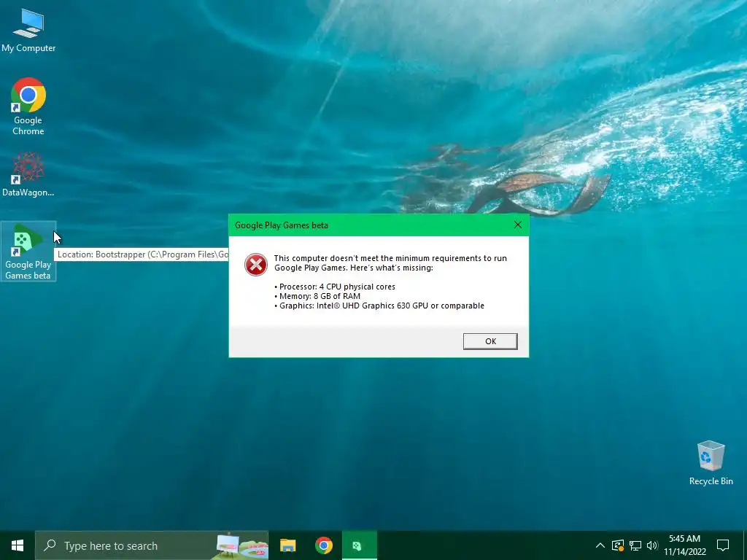Select the Google Play Games beta desktop shortcut
The width and height of the screenshot is (747, 560).
click(28, 251)
